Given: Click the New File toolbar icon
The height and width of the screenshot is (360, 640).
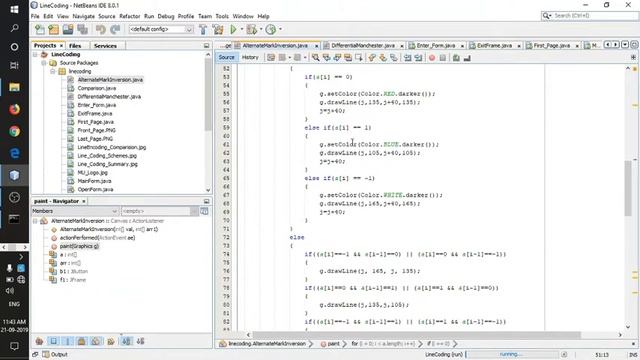Looking at the screenshot, I should [40, 29].
